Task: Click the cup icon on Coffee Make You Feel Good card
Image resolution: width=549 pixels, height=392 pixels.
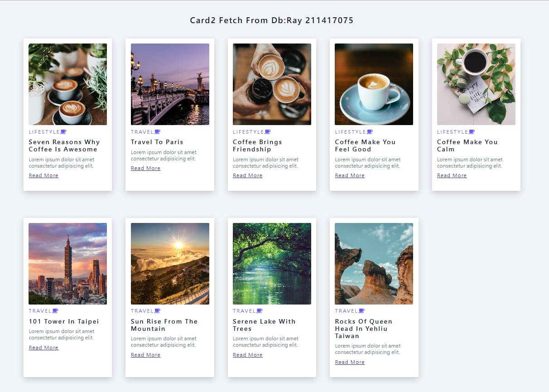Action: [x=370, y=132]
